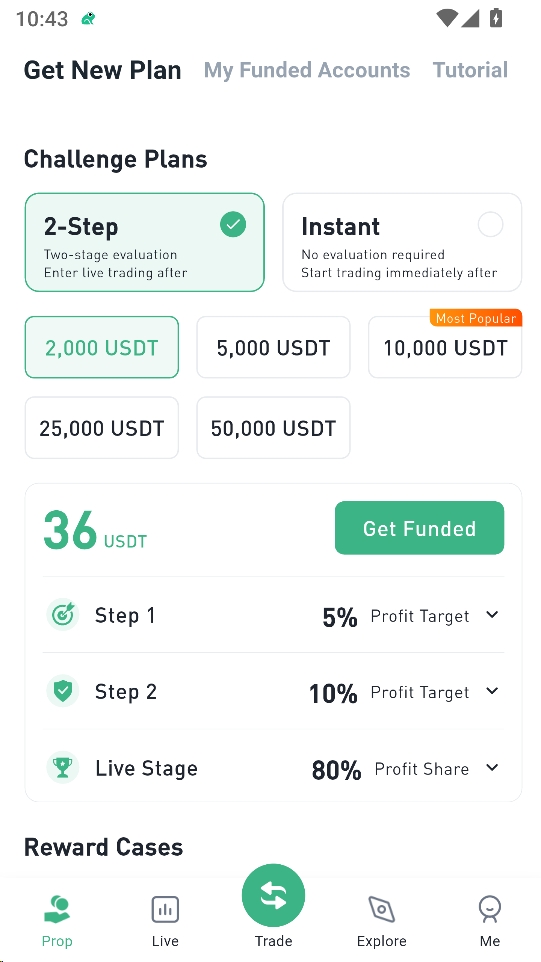
Task: Open the Prop tab icon
Action: click(x=57, y=909)
